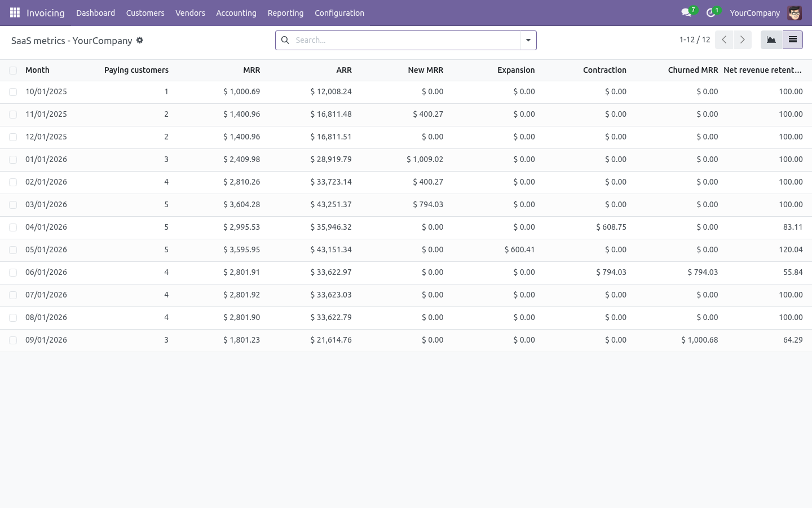Switch to list view
Image resolution: width=812 pixels, height=508 pixels.
point(793,40)
